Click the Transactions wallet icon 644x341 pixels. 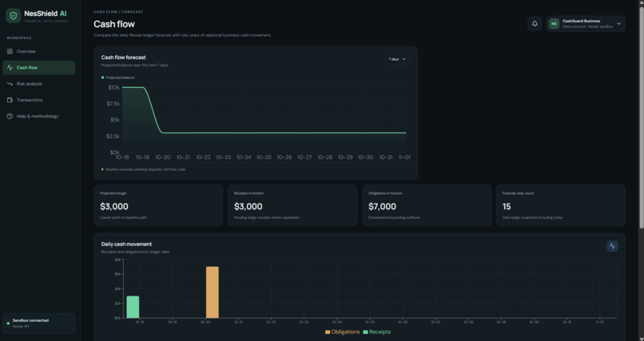click(x=10, y=100)
